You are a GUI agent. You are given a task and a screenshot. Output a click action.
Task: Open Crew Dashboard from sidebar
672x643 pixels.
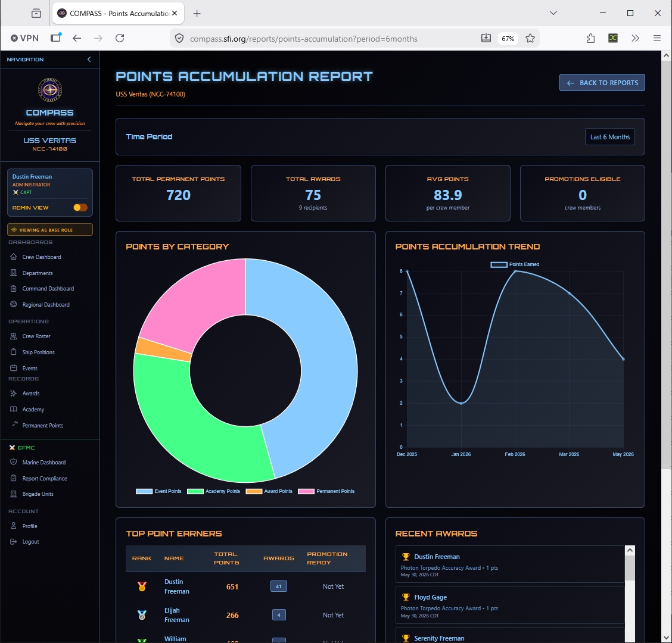[42, 257]
